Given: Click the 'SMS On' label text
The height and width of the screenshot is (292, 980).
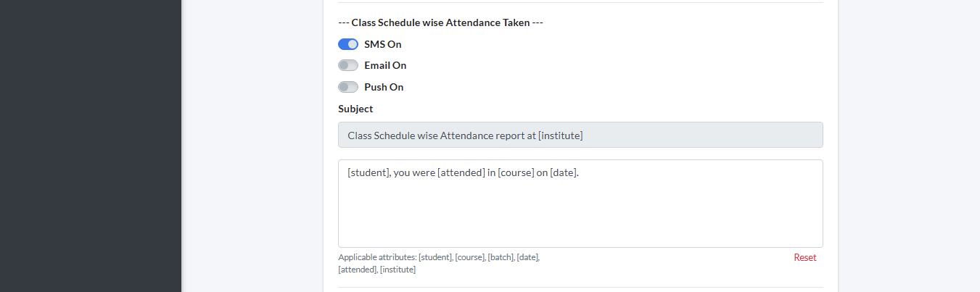Looking at the screenshot, I should [x=382, y=44].
